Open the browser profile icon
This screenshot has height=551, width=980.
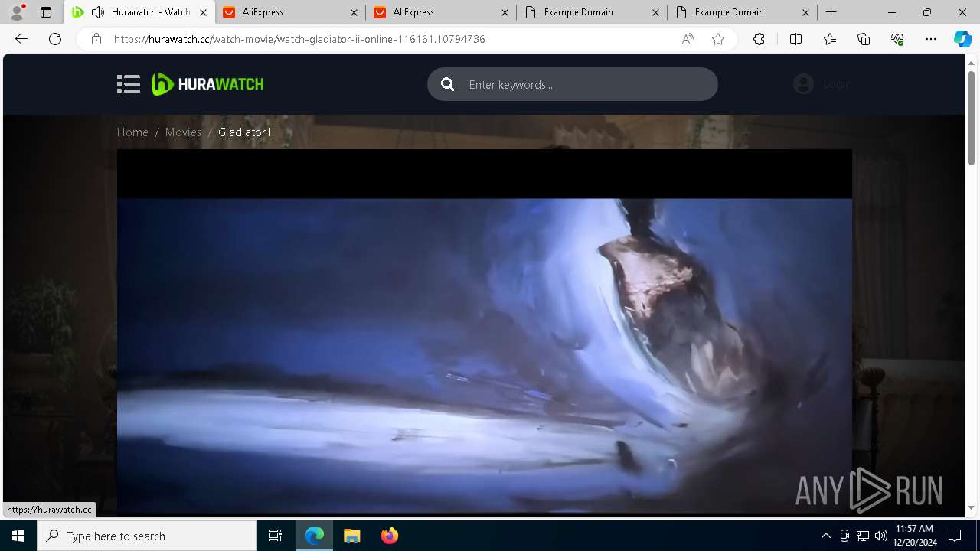coord(17,12)
